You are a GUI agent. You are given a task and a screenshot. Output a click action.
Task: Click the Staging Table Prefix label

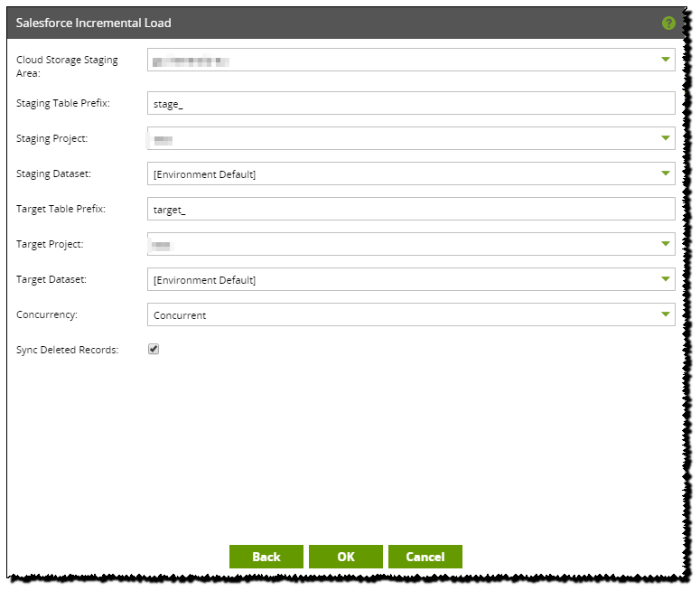point(63,103)
